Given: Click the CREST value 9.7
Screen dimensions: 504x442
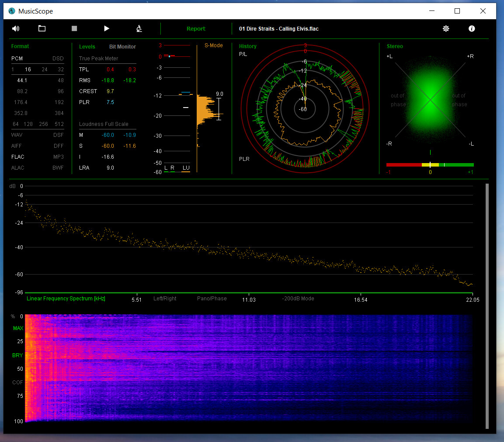Looking at the screenshot, I should (x=110, y=91).
